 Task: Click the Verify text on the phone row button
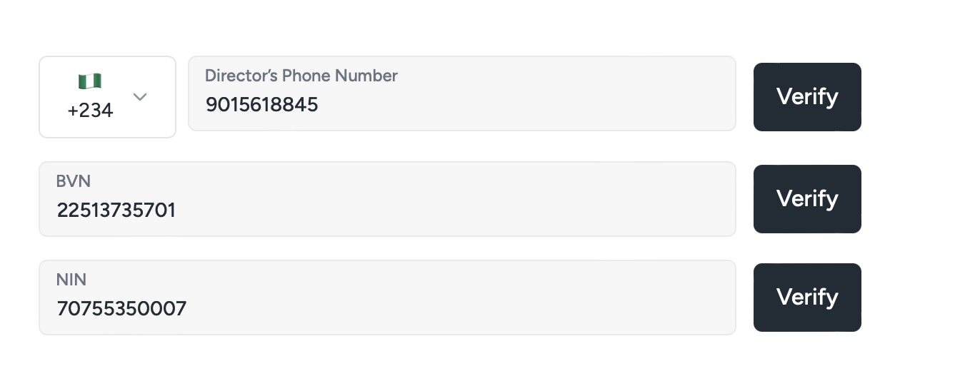[x=806, y=96]
